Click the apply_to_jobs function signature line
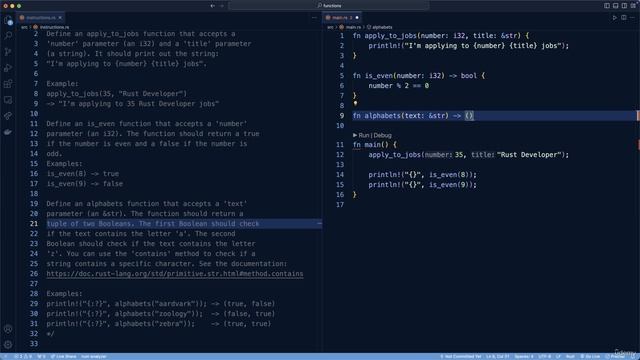The width and height of the screenshot is (640, 360). coord(441,36)
